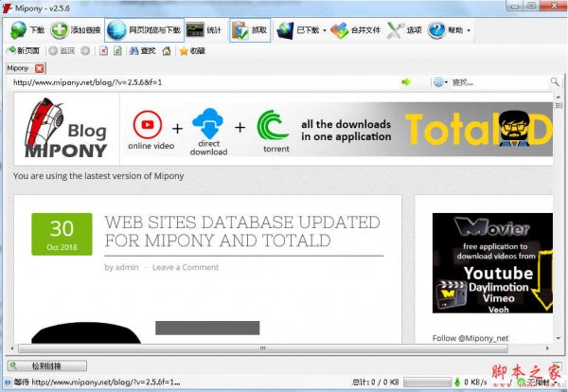Open the 统计 (Statistics) view
Screen dimensions: 568x392
pos(204,30)
